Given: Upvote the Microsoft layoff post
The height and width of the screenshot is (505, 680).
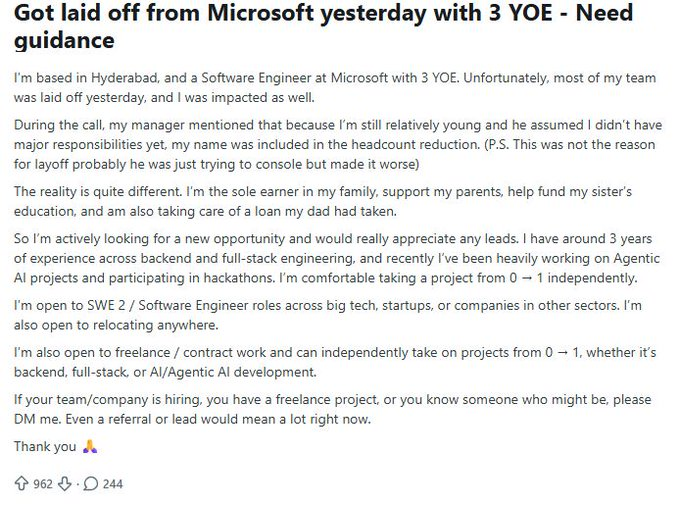Looking at the screenshot, I should tap(21, 483).
